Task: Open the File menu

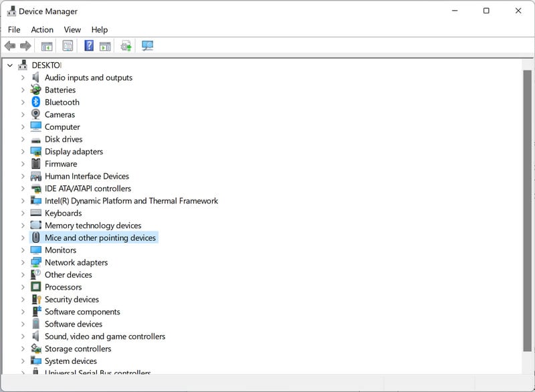Action: pyautogui.click(x=14, y=29)
